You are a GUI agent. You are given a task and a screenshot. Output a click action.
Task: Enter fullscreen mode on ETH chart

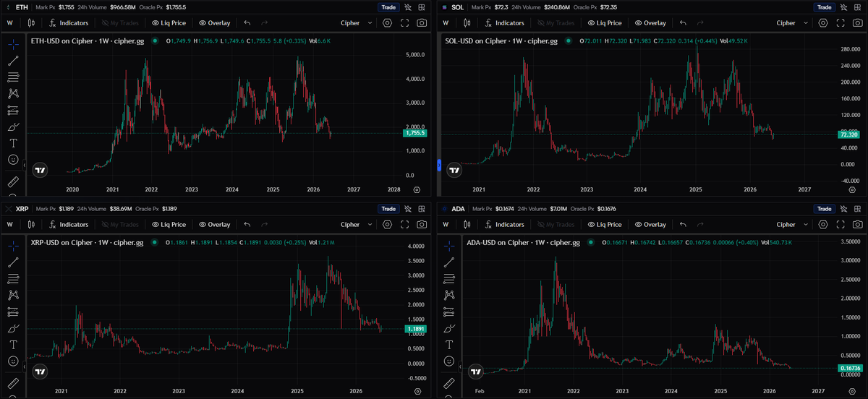405,23
